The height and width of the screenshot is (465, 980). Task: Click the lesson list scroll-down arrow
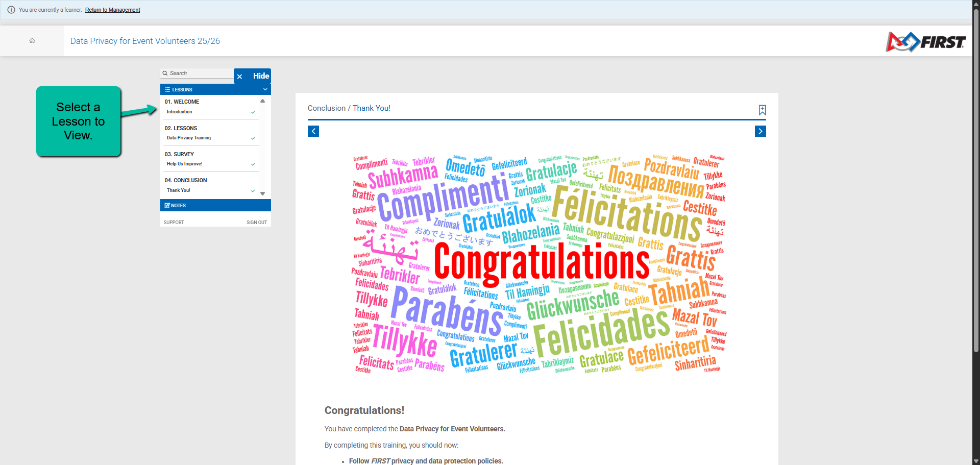point(263,193)
